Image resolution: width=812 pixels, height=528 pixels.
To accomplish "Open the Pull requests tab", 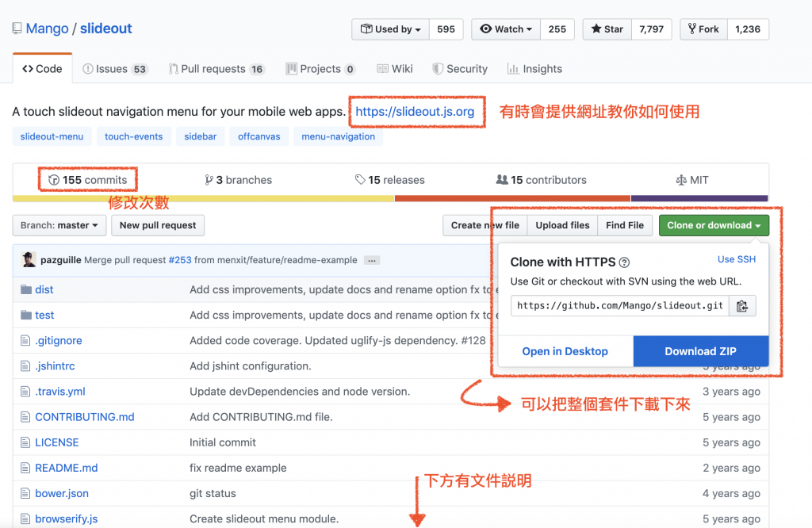I will (x=217, y=69).
